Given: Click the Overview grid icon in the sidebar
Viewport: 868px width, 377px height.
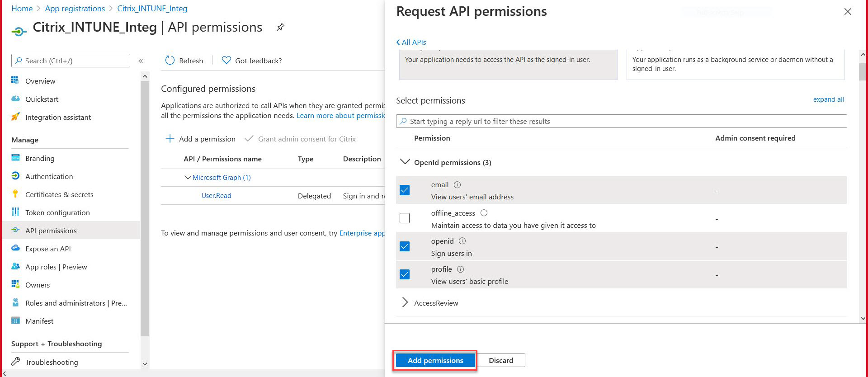Looking at the screenshot, I should coord(15,80).
